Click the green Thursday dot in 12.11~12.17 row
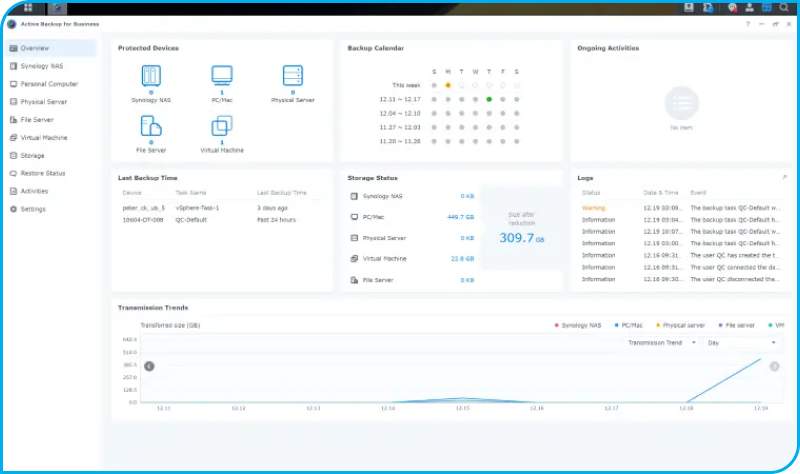 (489, 99)
